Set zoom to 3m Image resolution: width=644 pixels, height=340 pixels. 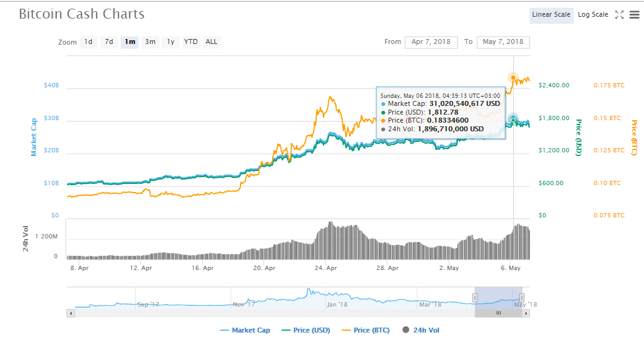[150, 42]
